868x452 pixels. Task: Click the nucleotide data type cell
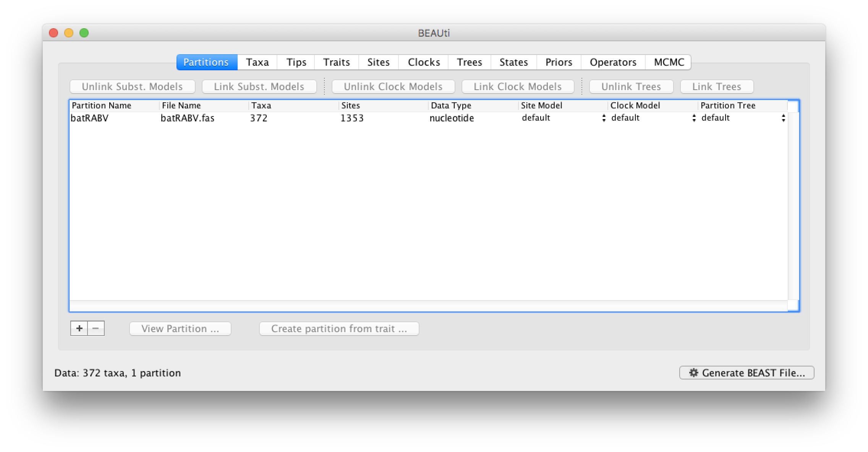[473, 118]
